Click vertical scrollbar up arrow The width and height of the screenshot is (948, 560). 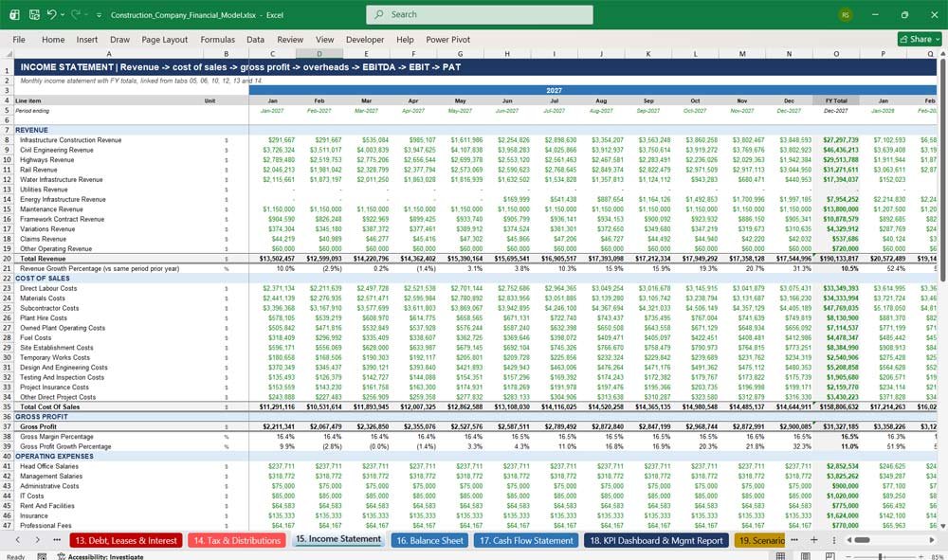pyautogui.click(x=942, y=54)
